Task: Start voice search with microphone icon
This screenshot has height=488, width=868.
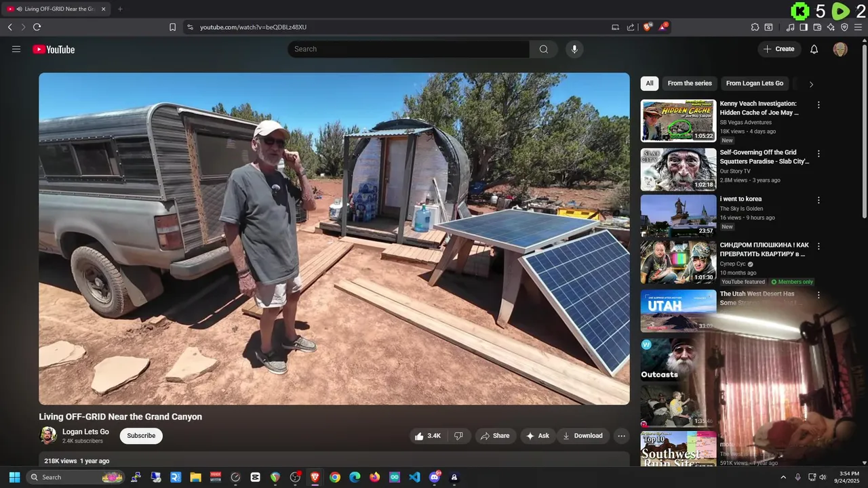Action: pos(574,49)
